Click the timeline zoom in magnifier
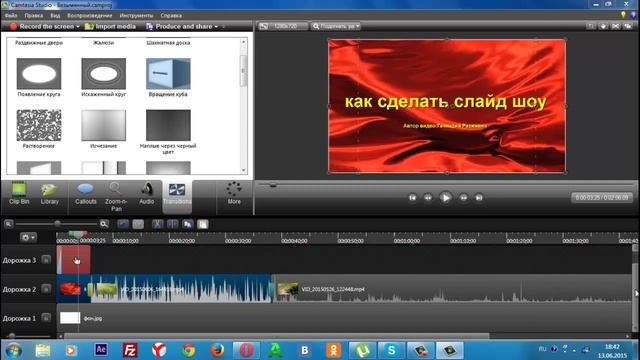Image resolution: width=640 pixels, height=360 pixels. (x=104, y=224)
